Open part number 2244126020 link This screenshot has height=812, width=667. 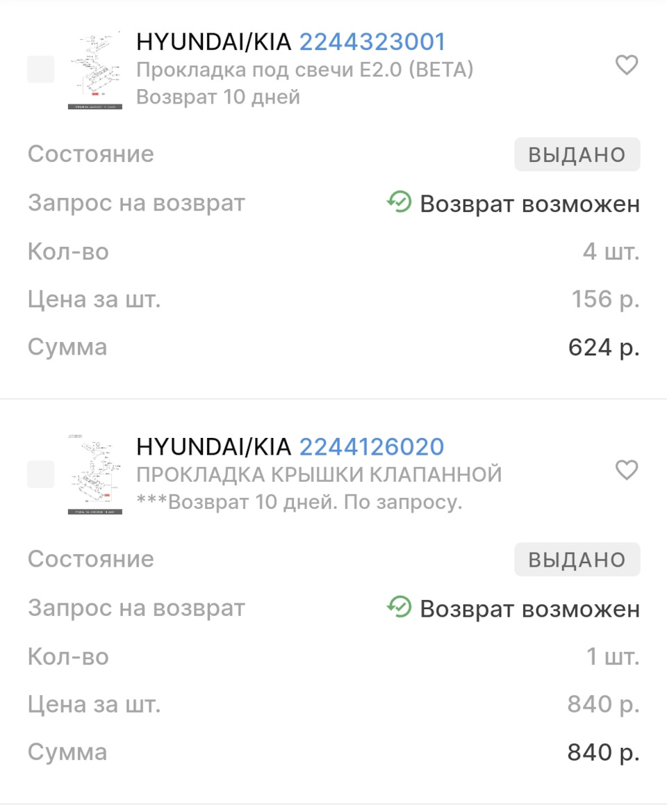[372, 447]
